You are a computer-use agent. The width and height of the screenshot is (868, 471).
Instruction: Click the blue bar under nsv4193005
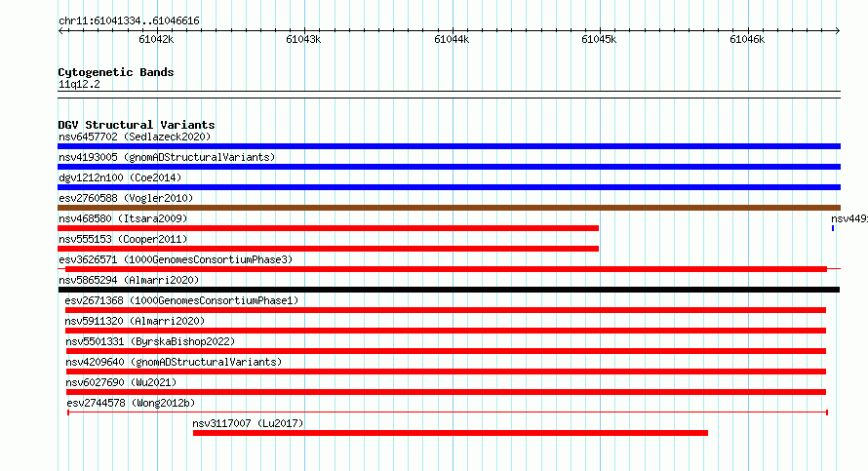coord(449,167)
